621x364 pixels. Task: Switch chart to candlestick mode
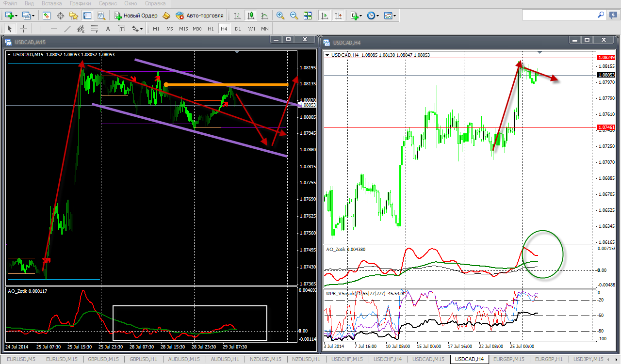point(251,16)
